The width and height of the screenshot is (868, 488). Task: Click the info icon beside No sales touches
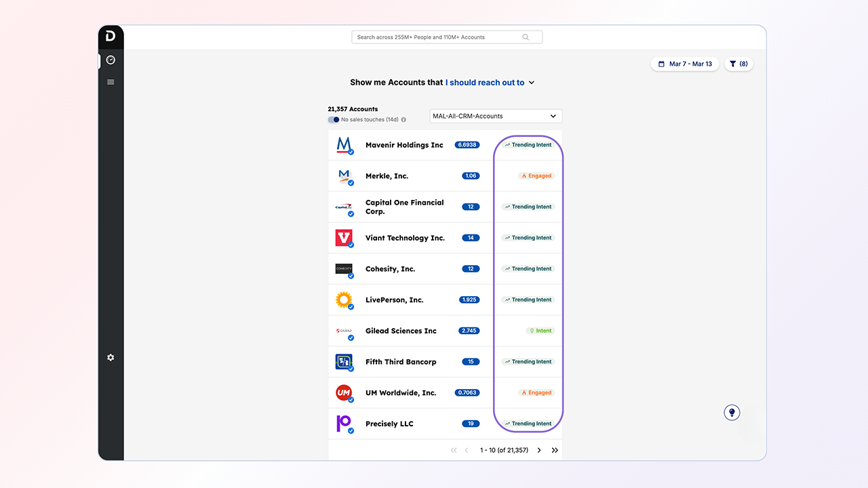[403, 120]
